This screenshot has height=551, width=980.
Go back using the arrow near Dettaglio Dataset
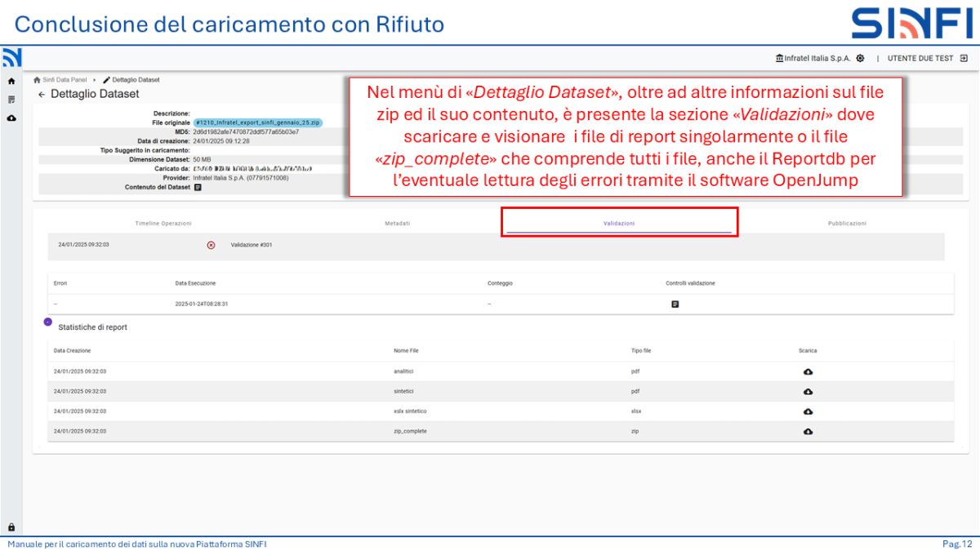coord(42,94)
